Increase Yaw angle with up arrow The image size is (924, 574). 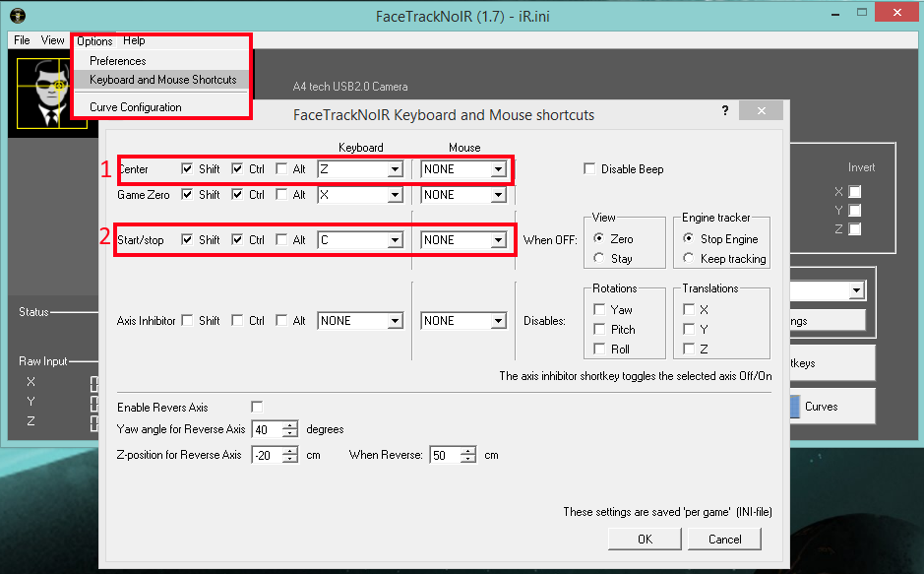290,425
